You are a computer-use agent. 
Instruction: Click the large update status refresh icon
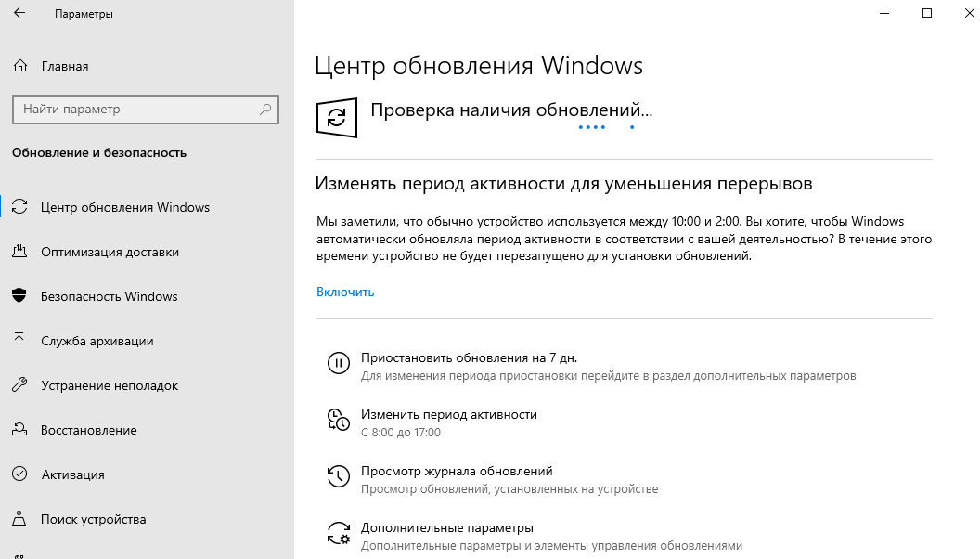(x=336, y=118)
